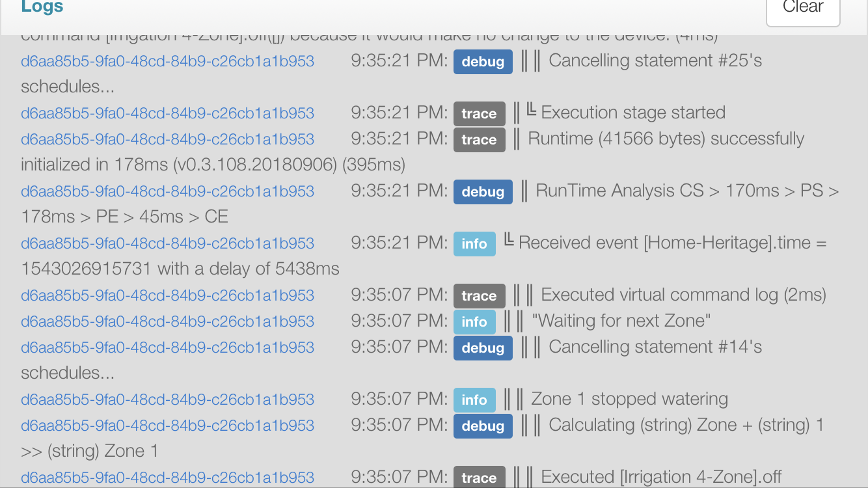Select the debug badge on RunTime Analysis row
Image resolution: width=868 pixels, height=488 pixels.
click(x=483, y=192)
